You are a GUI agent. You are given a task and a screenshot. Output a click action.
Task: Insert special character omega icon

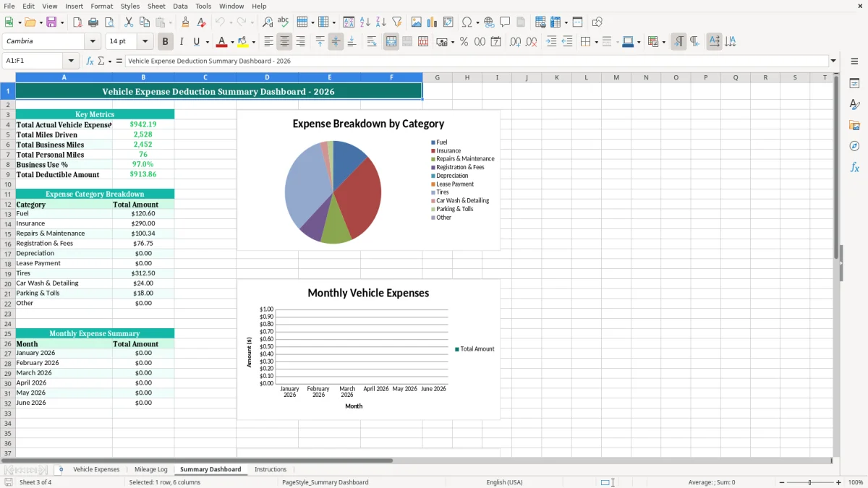tap(467, 22)
